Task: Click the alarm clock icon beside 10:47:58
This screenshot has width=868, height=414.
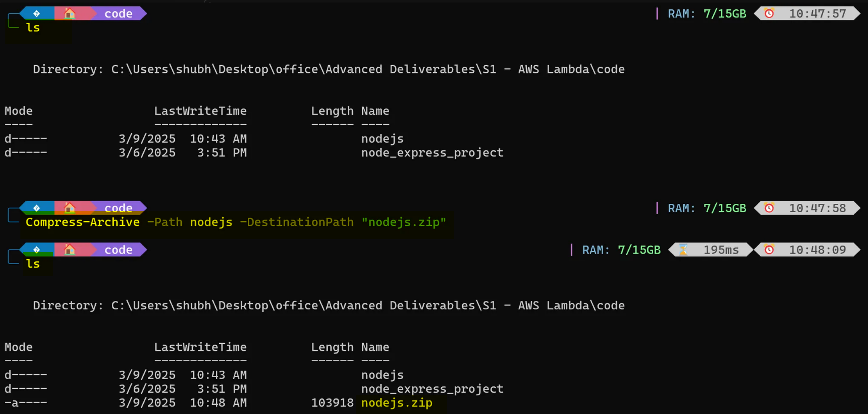Action: coord(769,208)
